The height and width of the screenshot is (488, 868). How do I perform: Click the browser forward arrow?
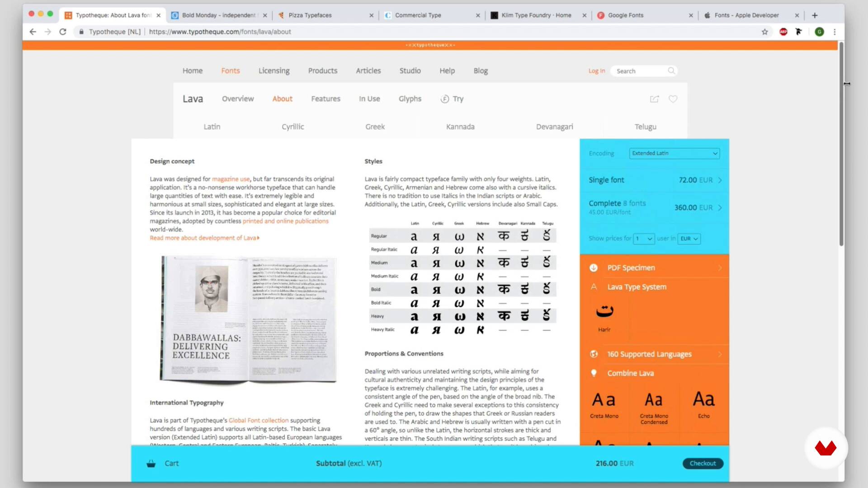pyautogui.click(x=47, y=32)
